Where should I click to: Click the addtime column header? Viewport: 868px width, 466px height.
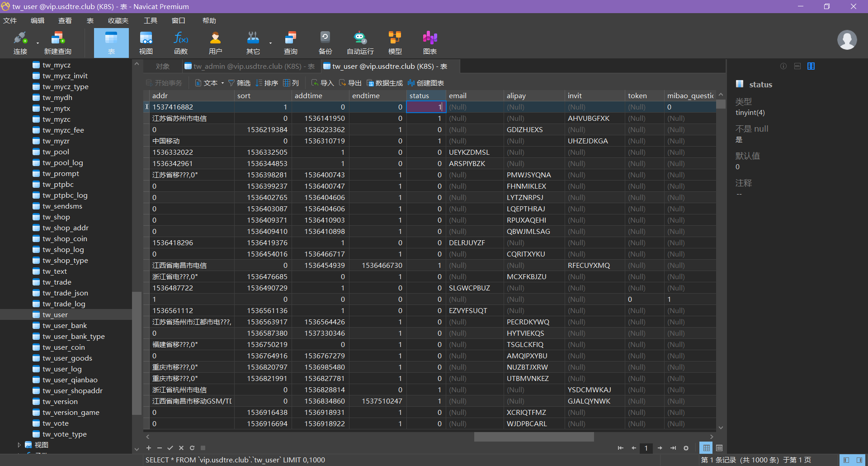click(x=320, y=95)
